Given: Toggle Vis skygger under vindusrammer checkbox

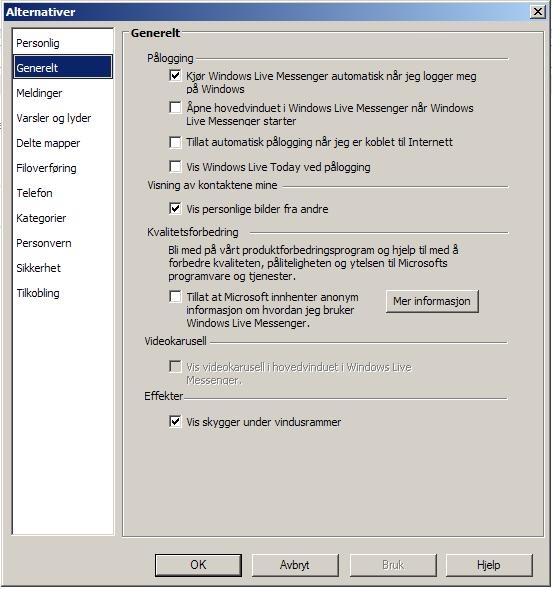Looking at the screenshot, I should click(x=175, y=421).
